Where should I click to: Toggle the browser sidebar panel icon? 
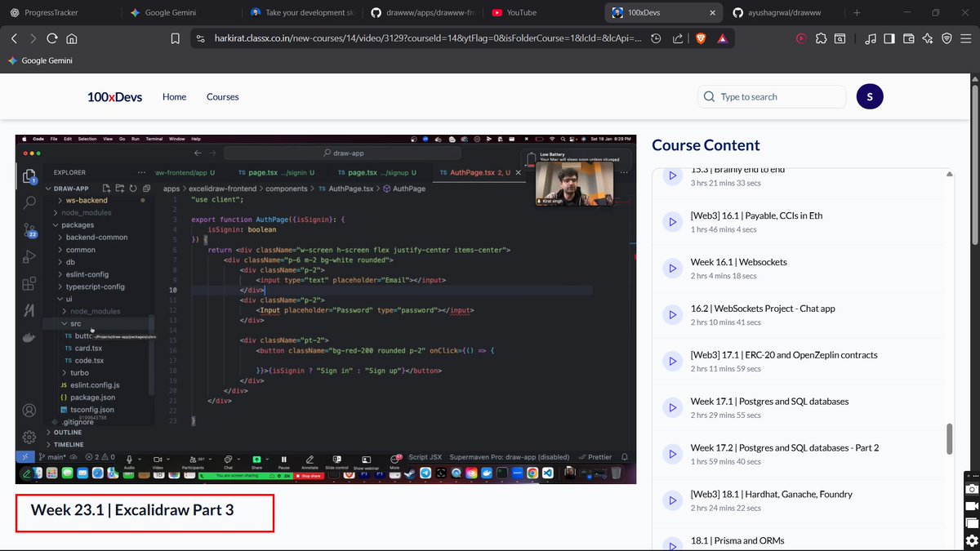coord(889,38)
